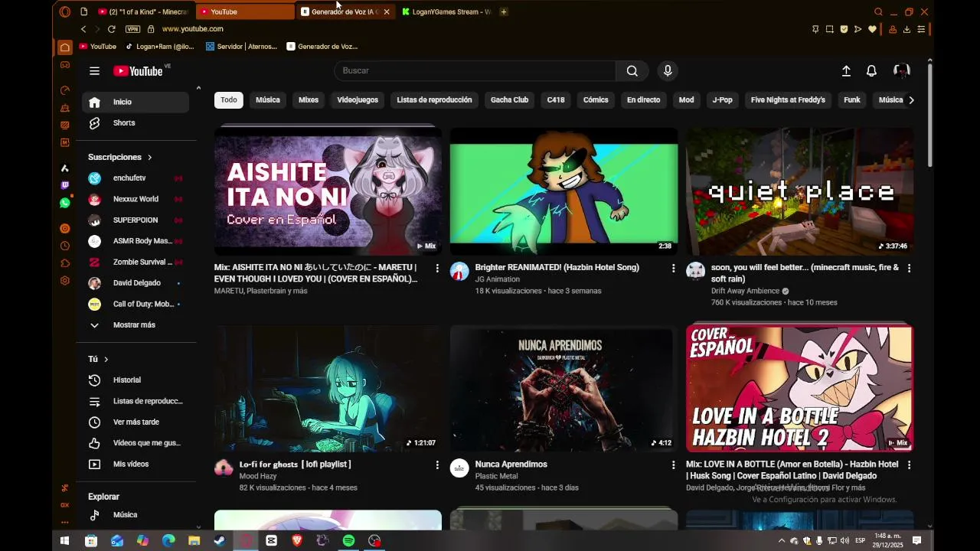This screenshot has height=551, width=980.
Task: Open the quiet place video thumbnail
Action: pyautogui.click(x=799, y=191)
